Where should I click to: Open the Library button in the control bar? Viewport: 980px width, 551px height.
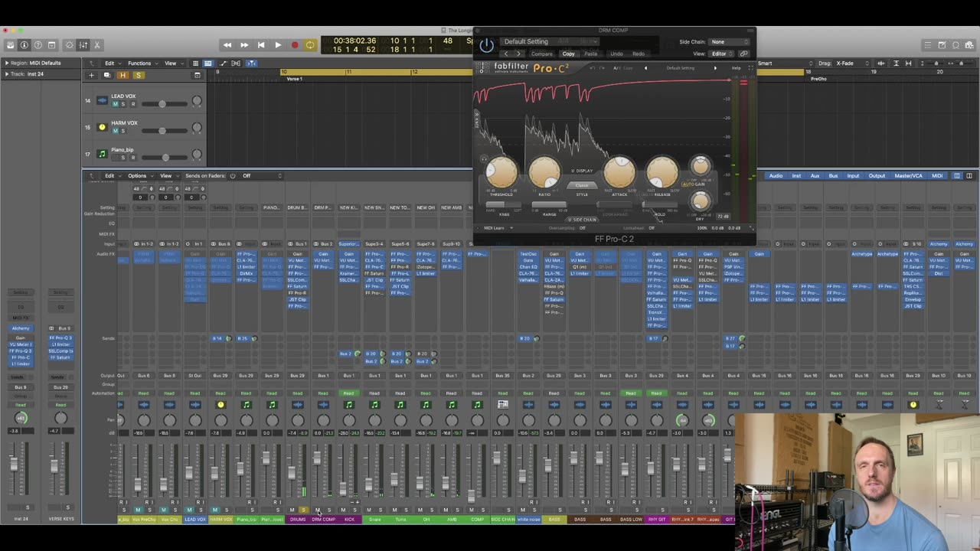(10, 45)
